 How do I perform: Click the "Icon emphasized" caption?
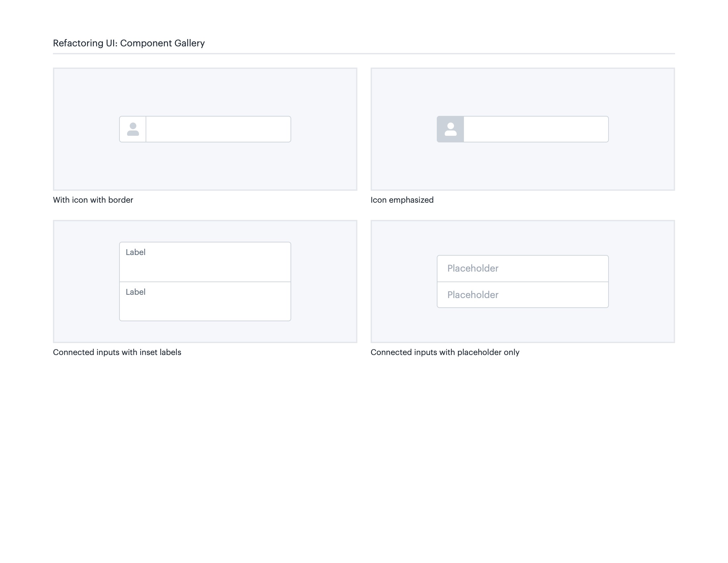pyautogui.click(x=402, y=200)
